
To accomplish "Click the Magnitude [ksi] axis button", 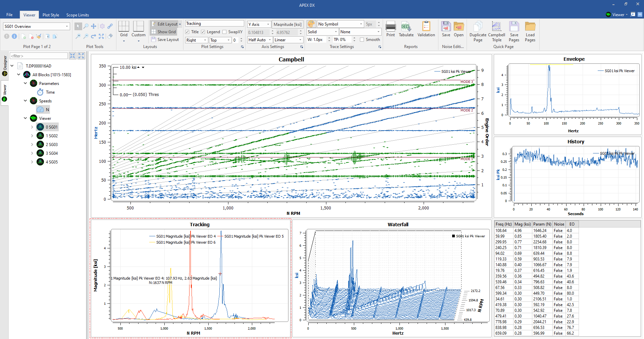I will (287, 24).
